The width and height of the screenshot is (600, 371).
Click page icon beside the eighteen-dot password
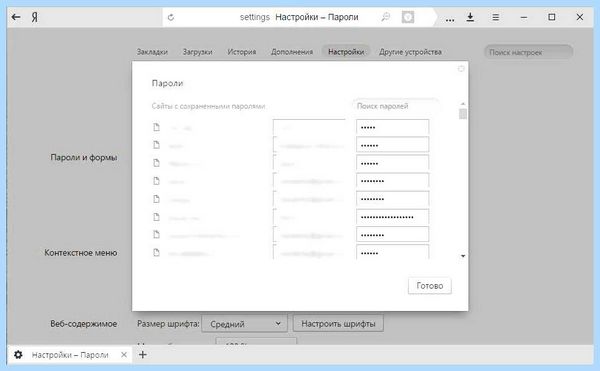pos(156,217)
